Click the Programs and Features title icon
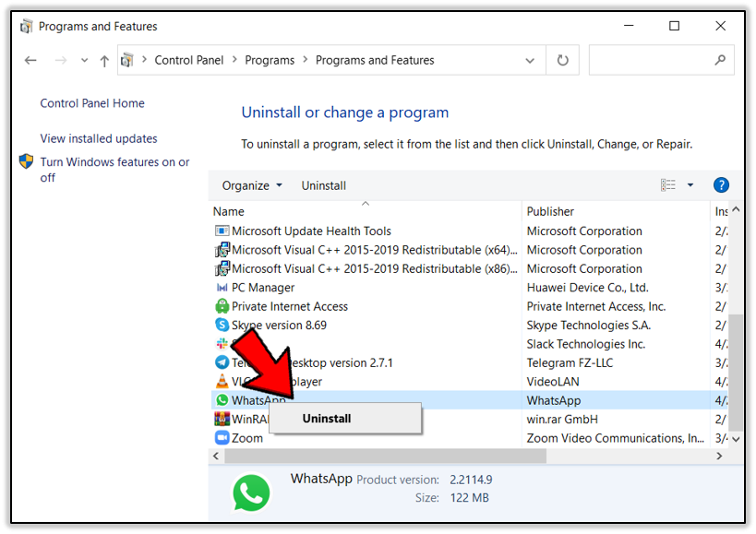The width and height of the screenshot is (756, 534). click(x=26, y=26)
